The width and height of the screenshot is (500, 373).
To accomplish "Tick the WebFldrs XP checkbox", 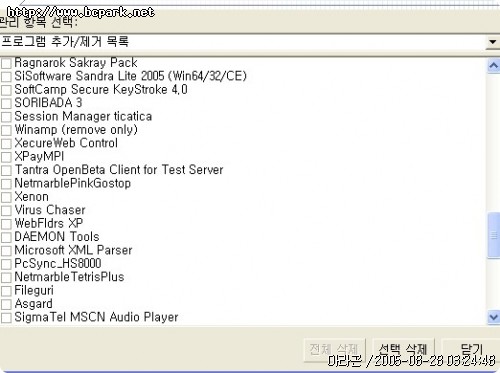I will (x=6, y=224).
